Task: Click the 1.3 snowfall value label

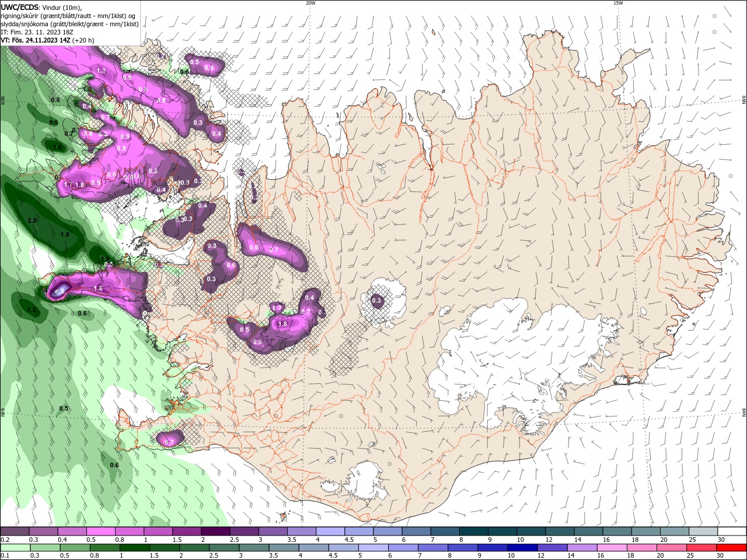Action: pos(101,71)
